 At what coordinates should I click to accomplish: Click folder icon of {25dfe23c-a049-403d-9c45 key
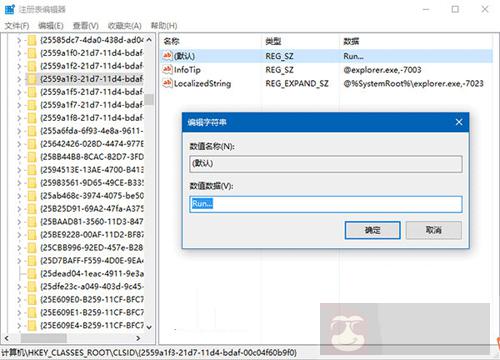click(x=32, y=287)
